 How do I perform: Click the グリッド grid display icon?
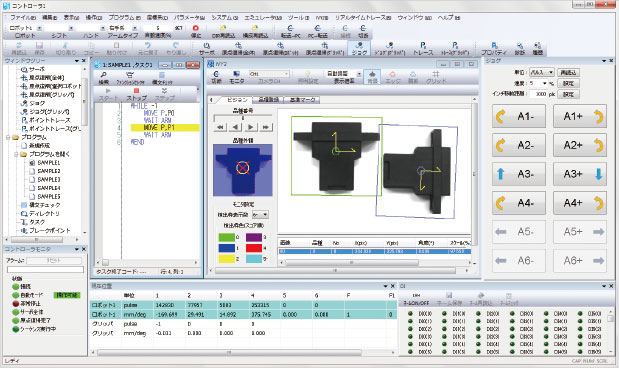point(436,77)
